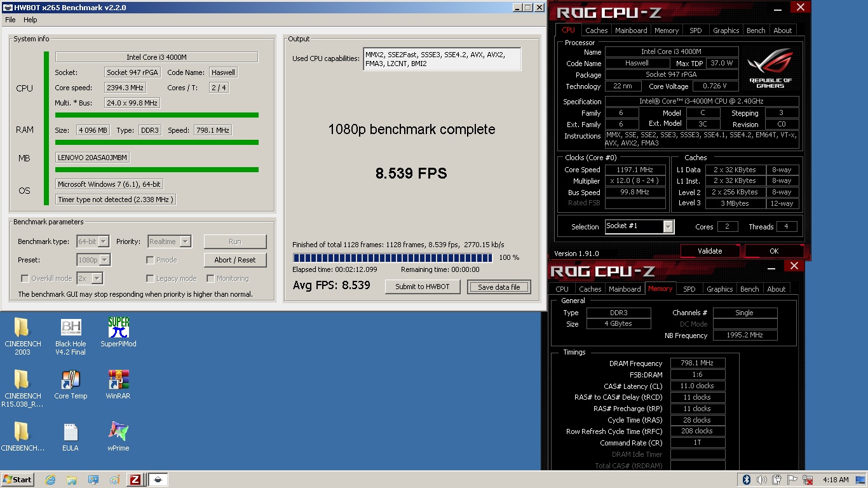Screen dimensions: 868x488
Task: Open the EULA text file icon
Action: [x=71, y=437]
